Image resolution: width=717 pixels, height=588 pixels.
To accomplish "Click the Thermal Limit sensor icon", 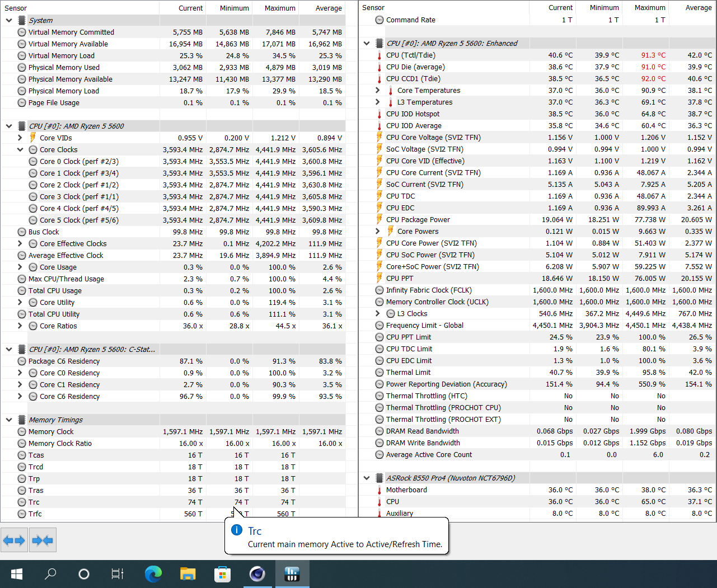I will point(379,372).
